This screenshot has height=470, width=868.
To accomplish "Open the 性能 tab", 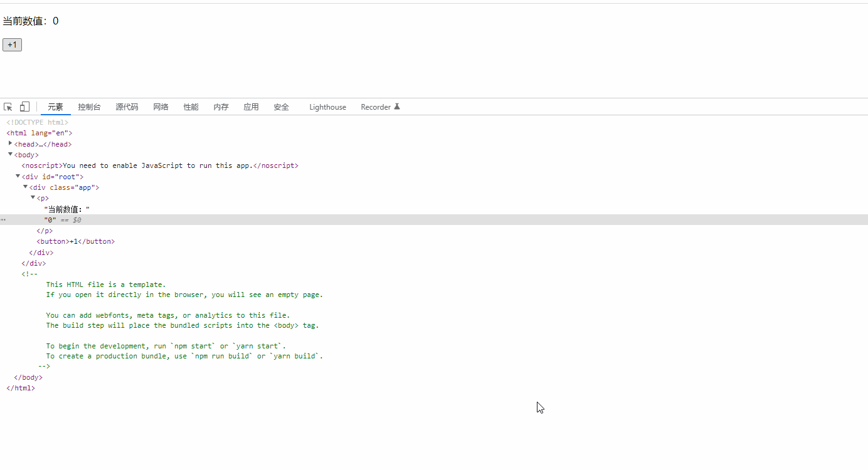I will pyautogui.click(x=191, y=107).
